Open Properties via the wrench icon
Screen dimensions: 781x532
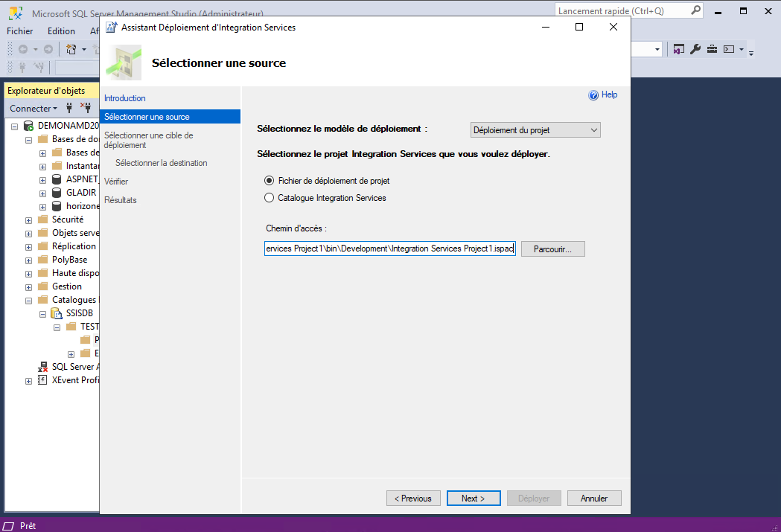tap(695, 49)
